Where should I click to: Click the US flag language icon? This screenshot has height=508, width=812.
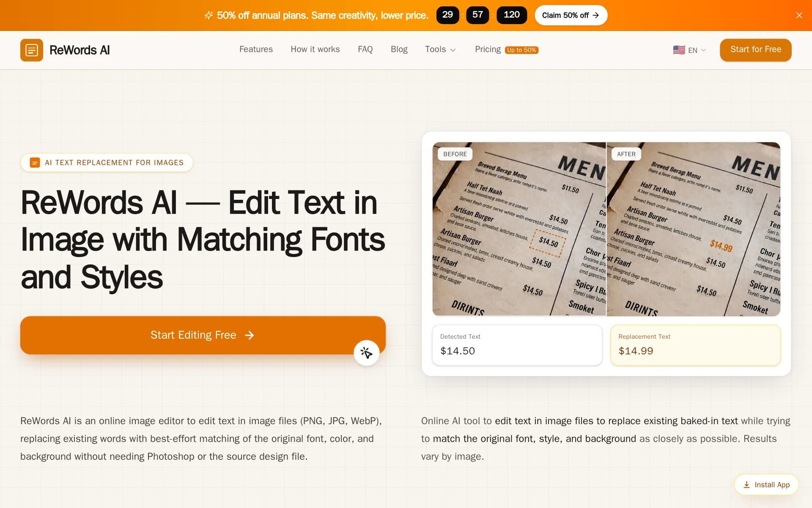click(679, 50)
